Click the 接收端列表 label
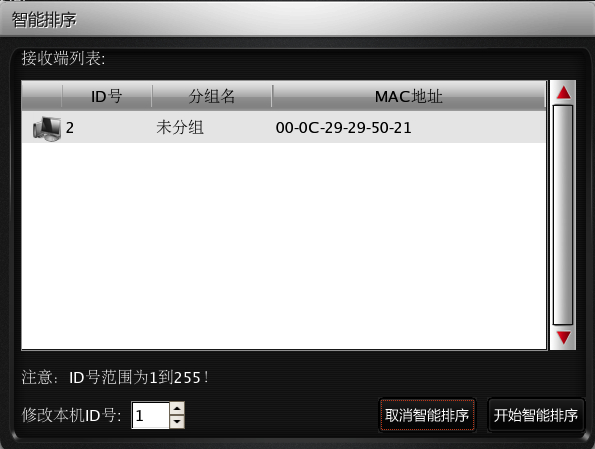Screen dimensions: 595x449 (x=63, y=58)
